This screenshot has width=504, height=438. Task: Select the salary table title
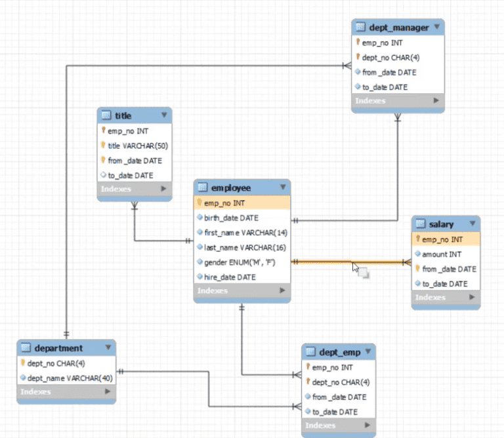point(441,224)
